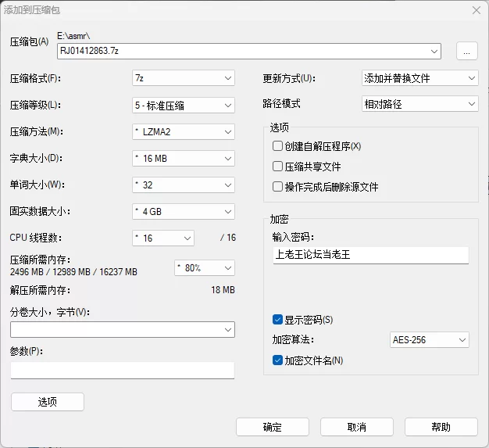
Task: Click the browse button with three dots
Action: click(x=467, y=51)
